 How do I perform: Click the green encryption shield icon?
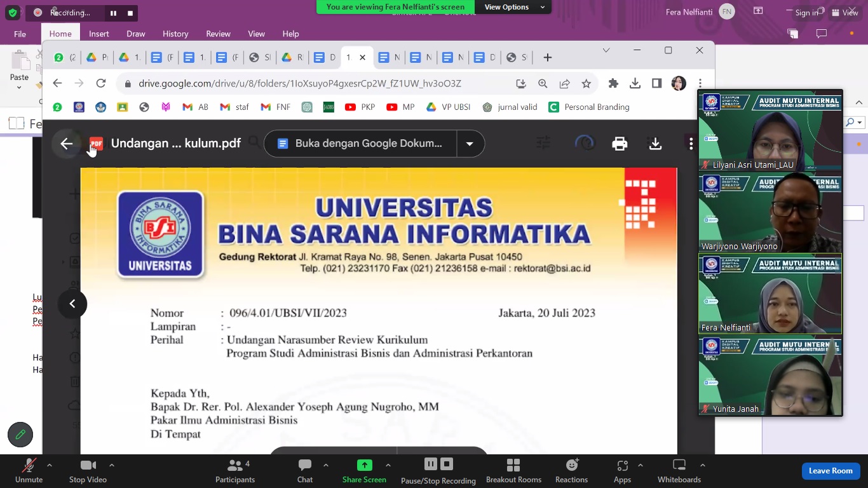pyautogui.click(x=12, y=12)
